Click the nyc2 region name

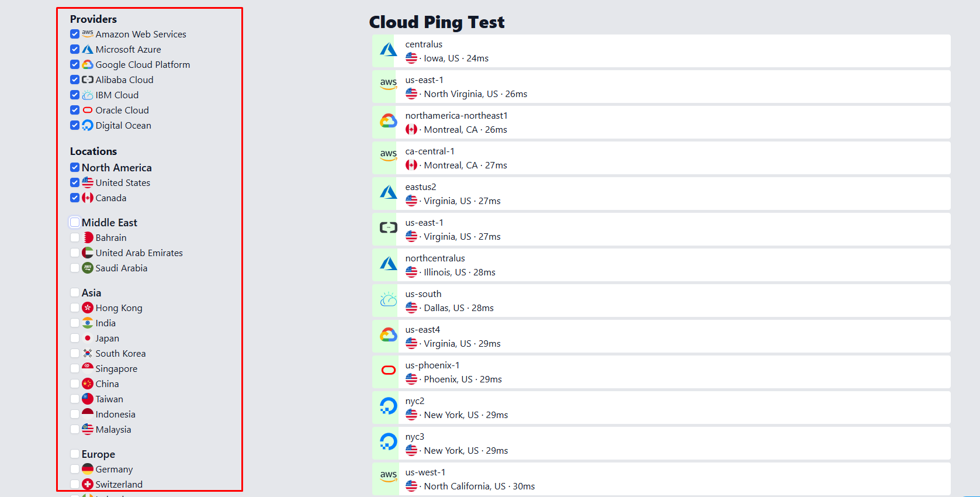(x=415, y=401)
